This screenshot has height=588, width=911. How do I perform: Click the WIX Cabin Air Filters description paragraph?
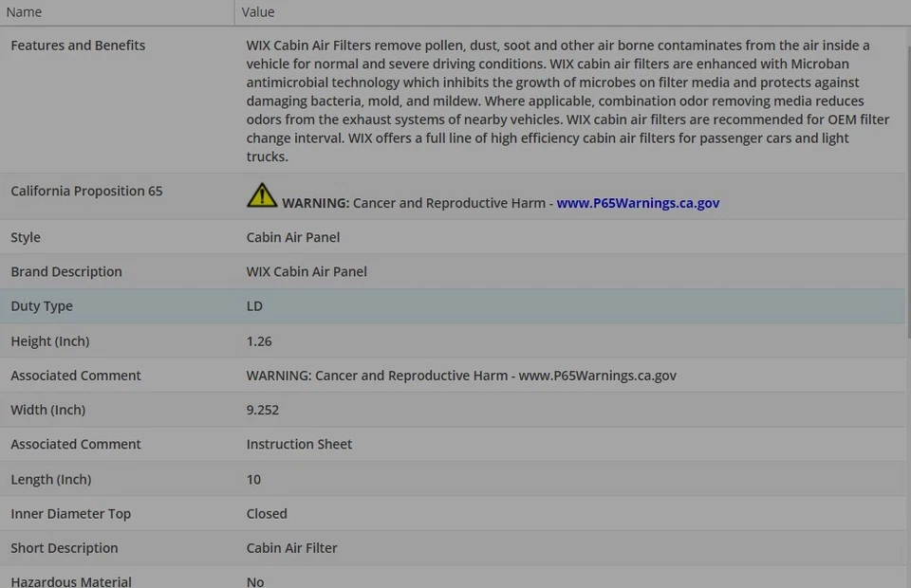click(x=567, y=101)
